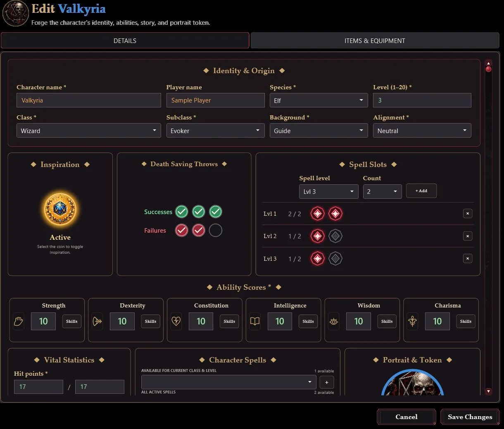Screen dimensions: 504x429
Task: Open the Alignment dropdown showing Neutral
Action: pos(422,131)
